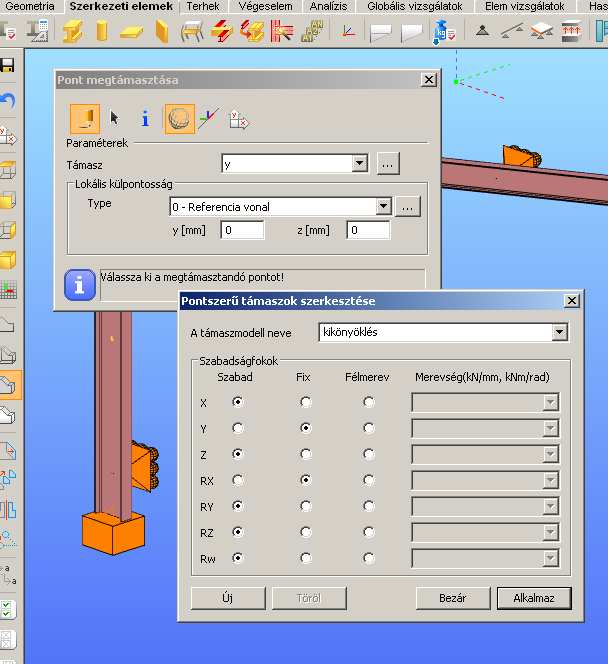Screen dimensions: 608x664
Task: Set Z degree of freedom to Fix
Action: (305, 454)
